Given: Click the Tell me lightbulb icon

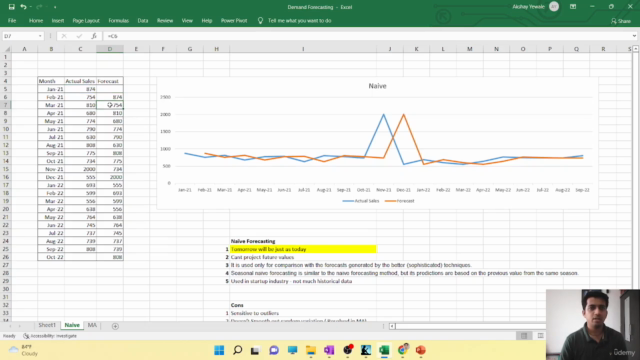Looking at the screenshot, I should (x=260, y=20).
